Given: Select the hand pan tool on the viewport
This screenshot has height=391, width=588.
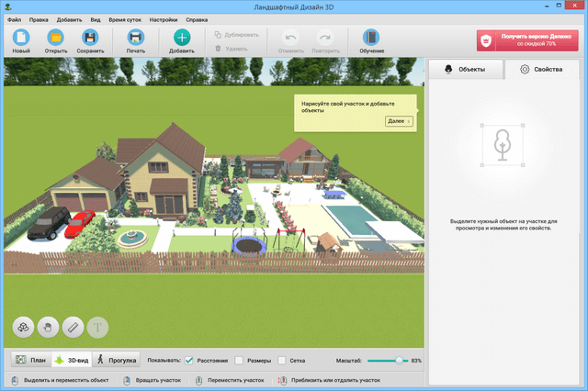Looking at the screenshot, I should point(48,326).
